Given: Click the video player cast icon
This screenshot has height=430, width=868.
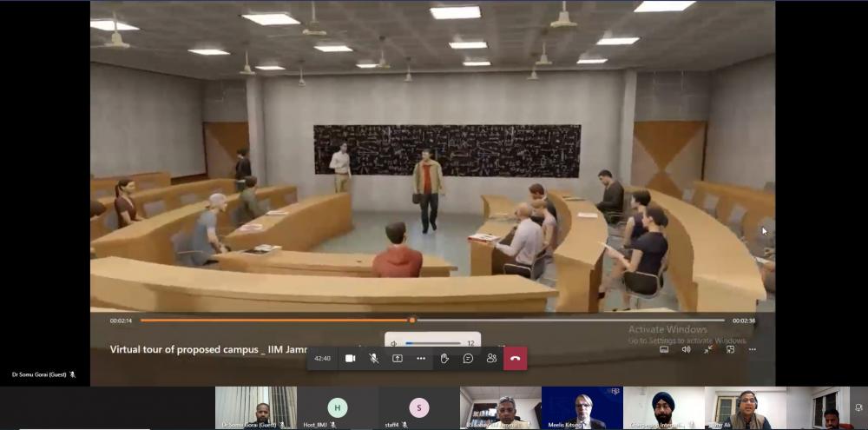Looking at the screenshot, I should click(730, 349).
